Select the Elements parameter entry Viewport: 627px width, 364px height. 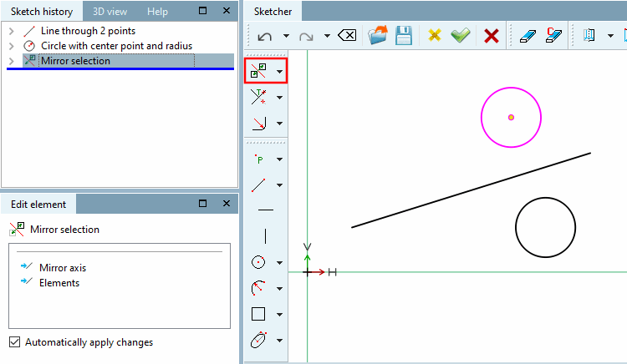tap(59, 283)
